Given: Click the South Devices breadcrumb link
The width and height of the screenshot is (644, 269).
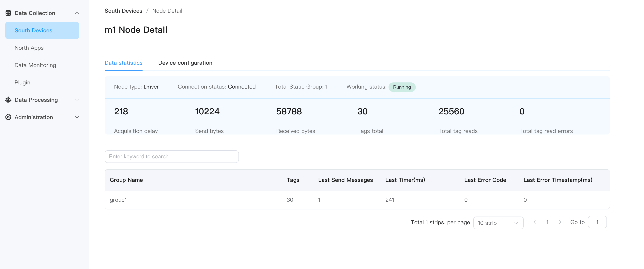Looking at the screenshot, I should tap(123, 11).
